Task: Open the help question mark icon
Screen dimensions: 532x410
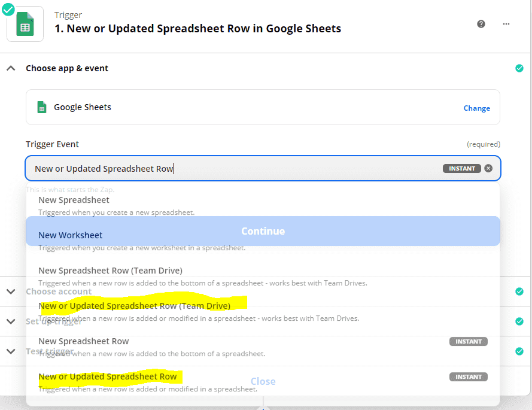Action: coord(481,24)
